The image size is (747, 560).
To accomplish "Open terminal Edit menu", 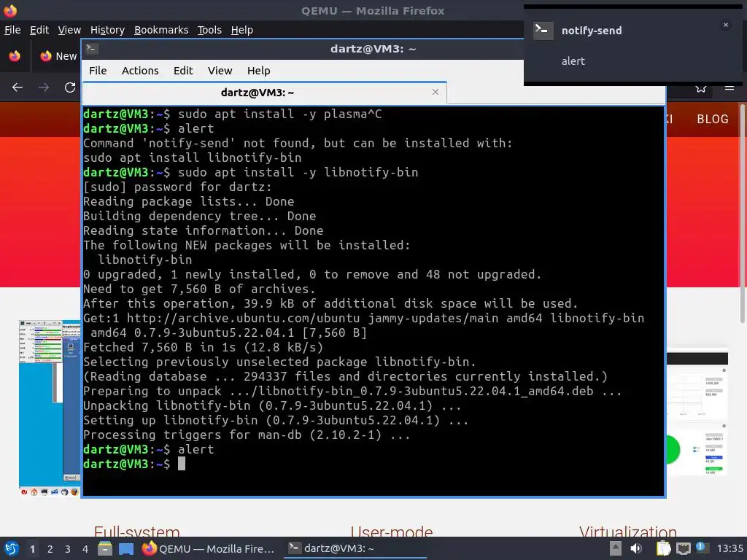I will (x=183, y=71).
